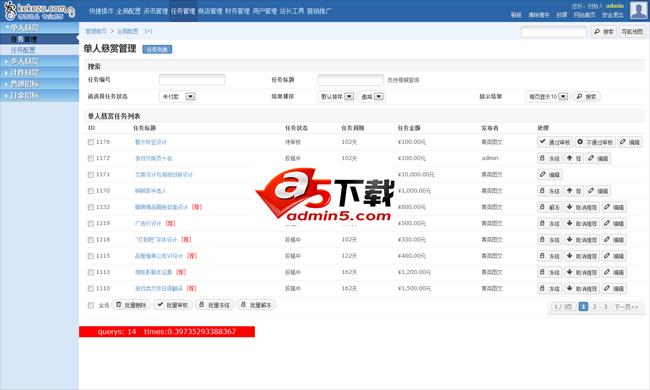Freeze task 1118 via its lock icon
The image size is (650, 390).
542,240
